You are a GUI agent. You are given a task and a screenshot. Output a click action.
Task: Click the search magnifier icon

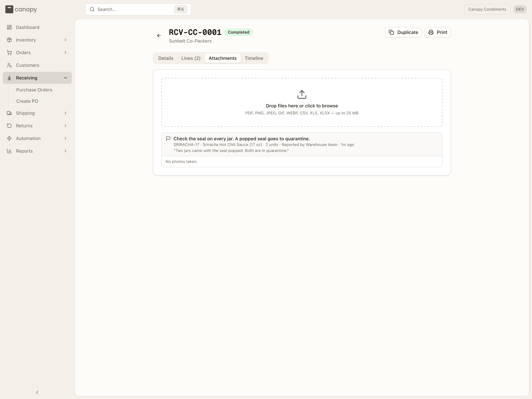pyautogui.click(x=92, y=9)
